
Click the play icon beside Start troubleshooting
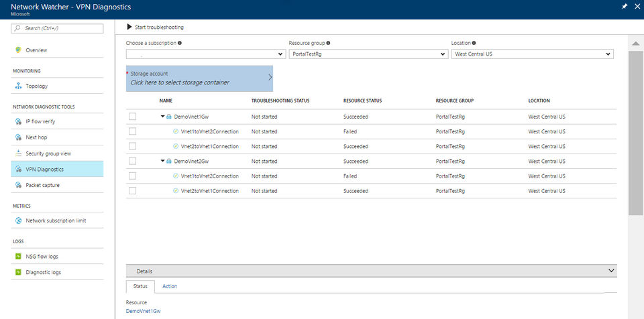click(129, 27)
